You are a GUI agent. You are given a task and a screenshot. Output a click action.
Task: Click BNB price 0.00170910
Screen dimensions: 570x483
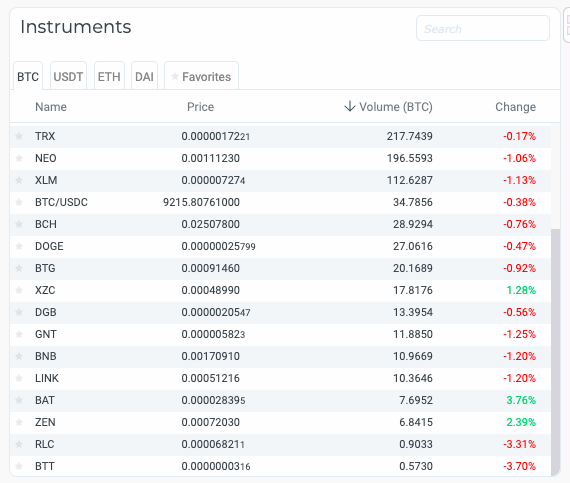tap(210, 356)
